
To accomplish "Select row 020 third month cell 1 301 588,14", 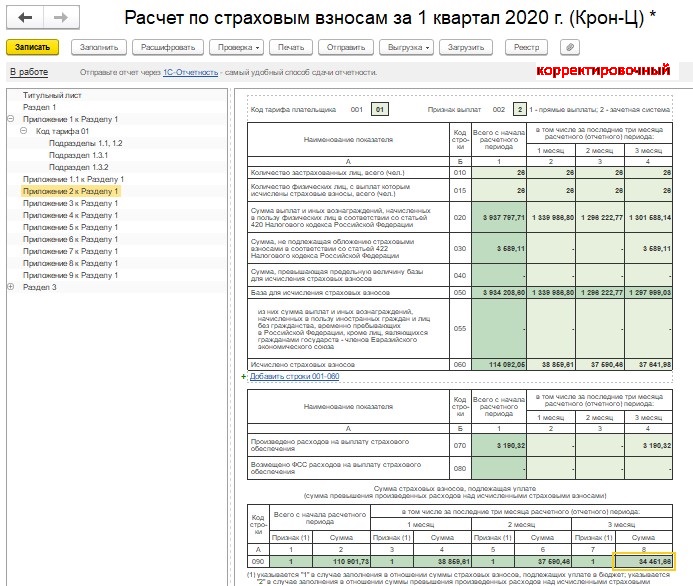I will (648, 217).
